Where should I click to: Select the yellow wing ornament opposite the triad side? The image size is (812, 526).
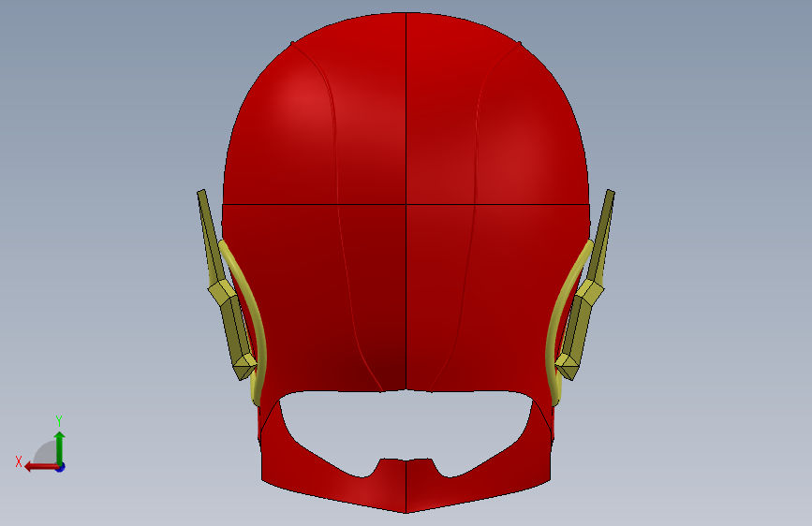589,290
